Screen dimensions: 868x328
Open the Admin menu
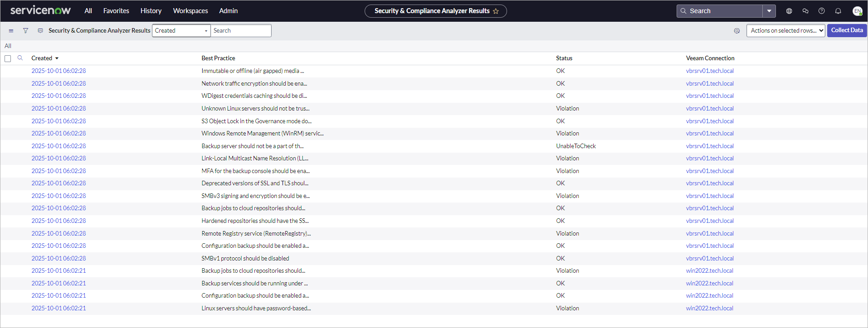point(229,11)
